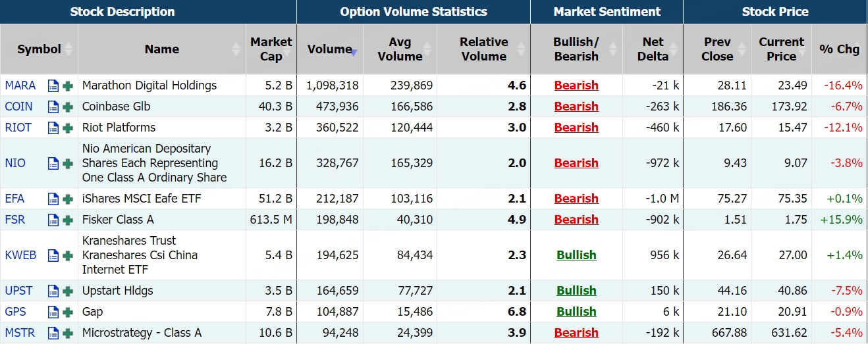
Task: Click the Bearish link for EFA
Action: (576, 199)
